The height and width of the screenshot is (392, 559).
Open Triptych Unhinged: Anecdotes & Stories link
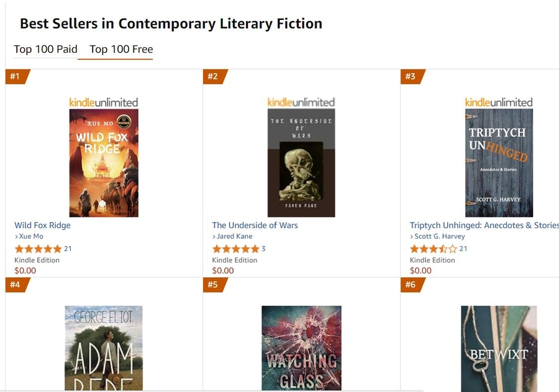(x=484, y=225)
